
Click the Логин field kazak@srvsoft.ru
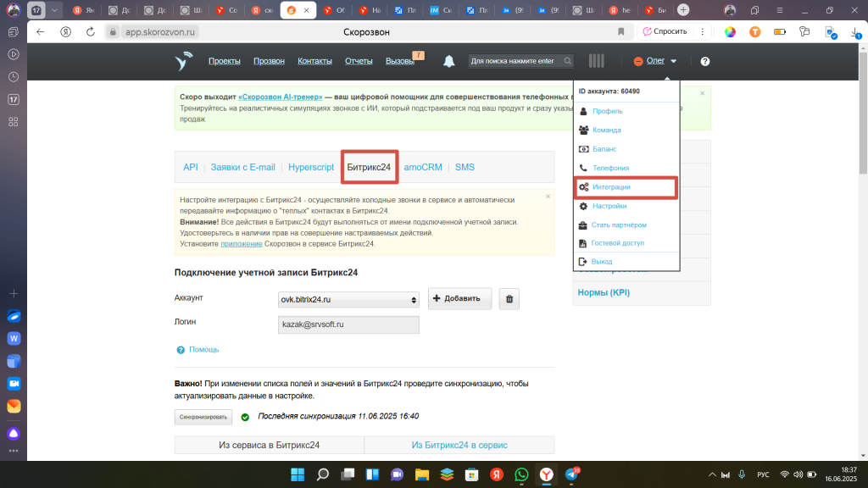click(348, 324)
